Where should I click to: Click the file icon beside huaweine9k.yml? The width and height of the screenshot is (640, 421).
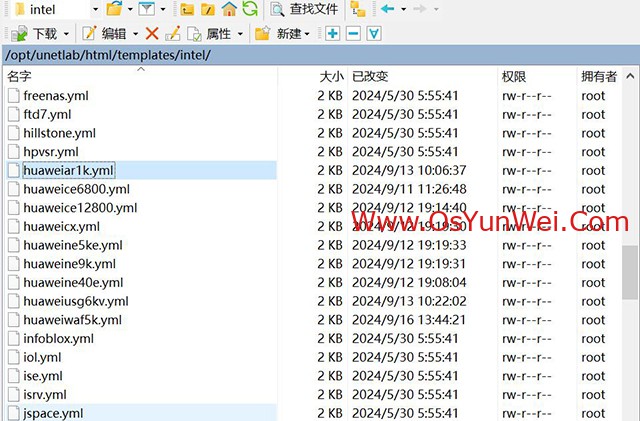tap(14, 264)
